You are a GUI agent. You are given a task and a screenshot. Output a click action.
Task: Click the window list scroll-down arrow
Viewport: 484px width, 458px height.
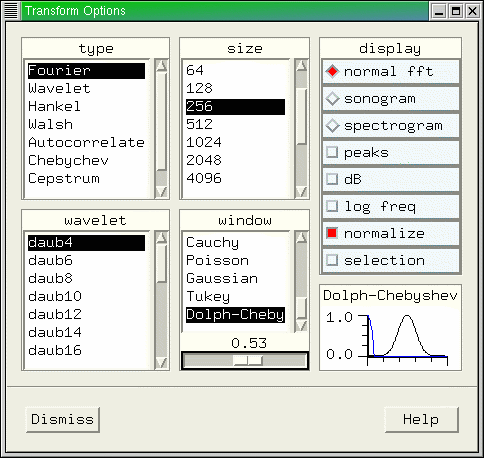(x=301, y=325)
